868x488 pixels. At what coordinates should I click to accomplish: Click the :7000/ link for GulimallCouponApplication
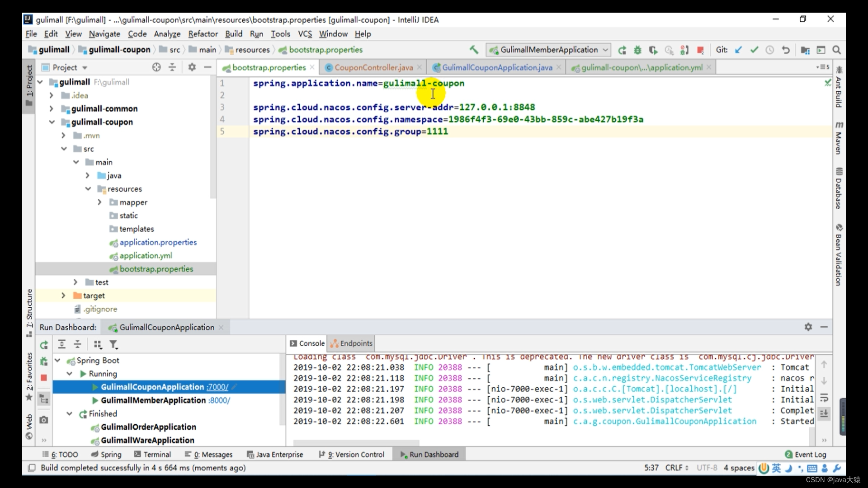coord(217,387)
